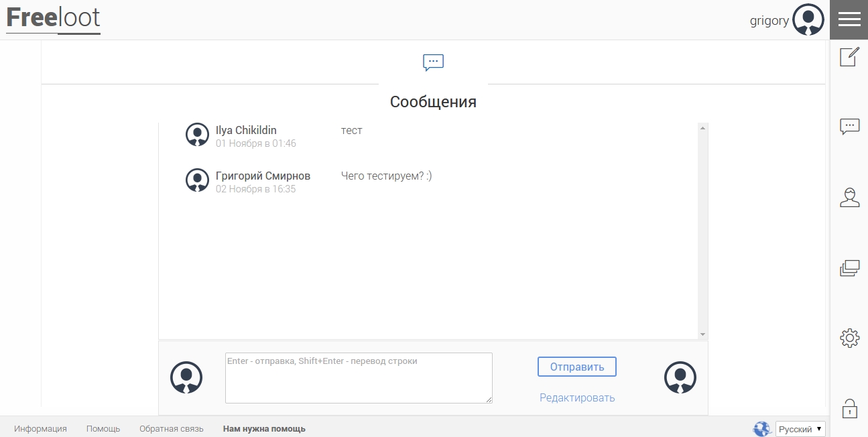
Task: Click the grigory username in header
Action: click(769, 21)
